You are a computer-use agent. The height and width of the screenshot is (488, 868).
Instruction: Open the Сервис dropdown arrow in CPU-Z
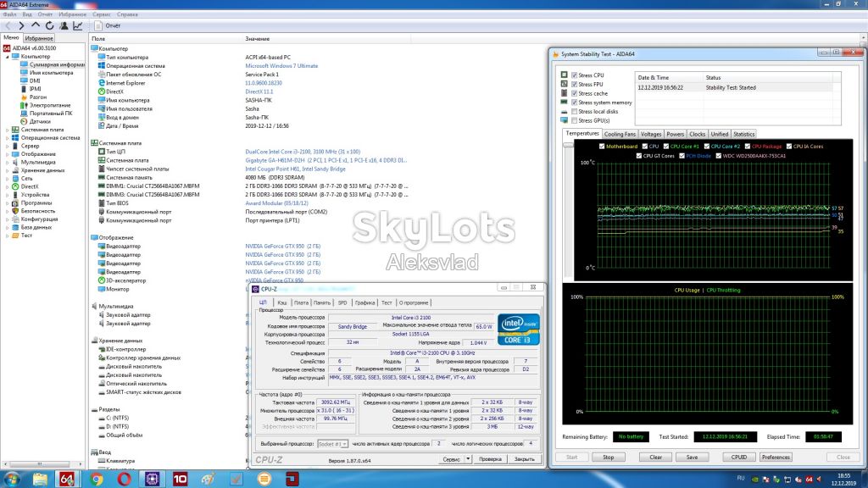click(468, 459)
